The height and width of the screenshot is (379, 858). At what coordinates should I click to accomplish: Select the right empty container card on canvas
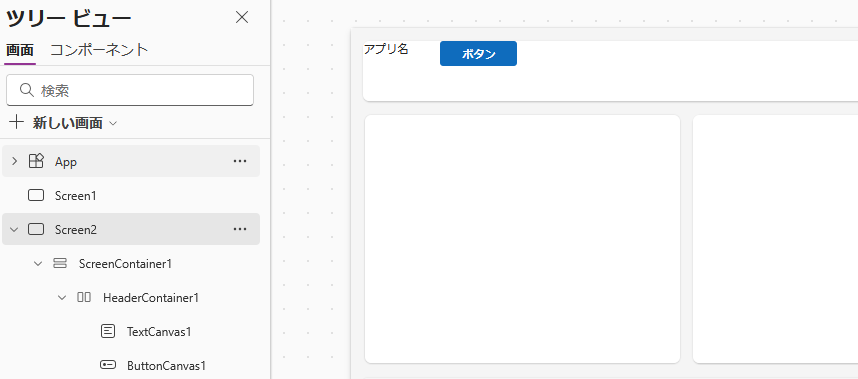point(775,239)
